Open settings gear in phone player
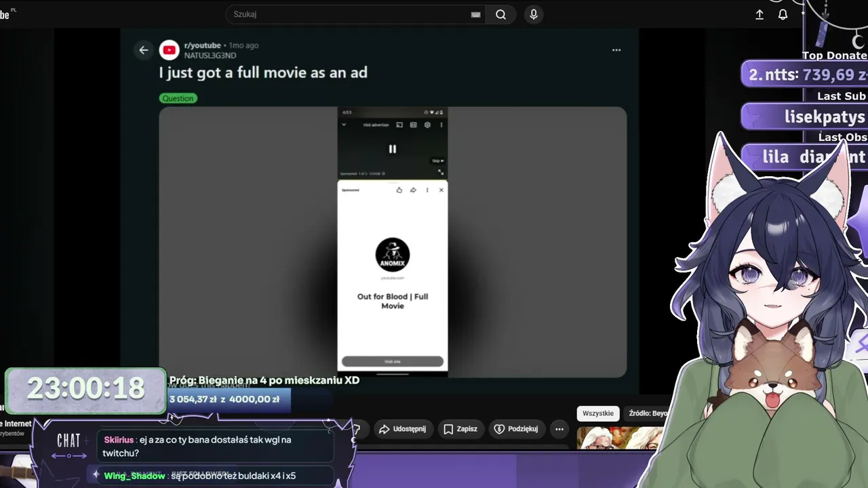This screenshot has width=868, height=488. tap(427, 125)
